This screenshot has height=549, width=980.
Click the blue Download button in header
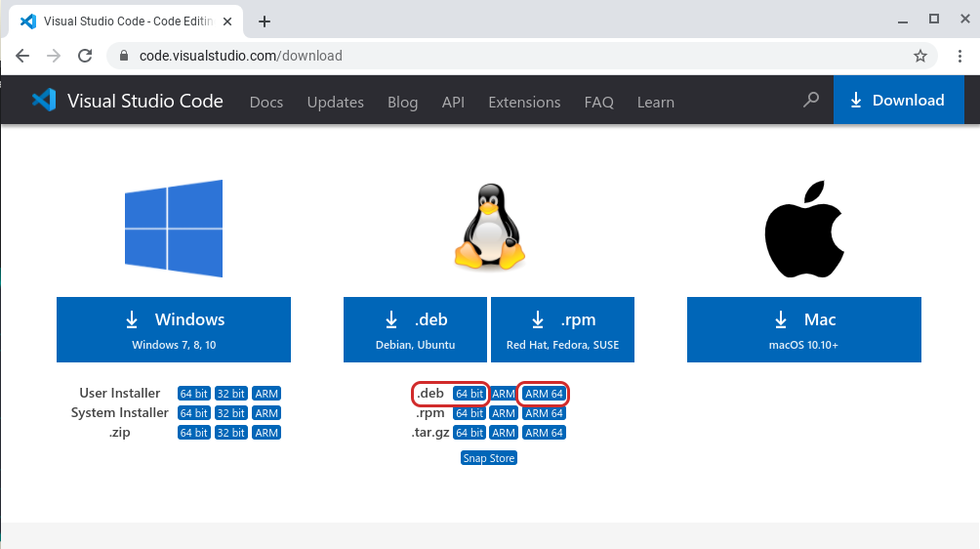[898, 101]
